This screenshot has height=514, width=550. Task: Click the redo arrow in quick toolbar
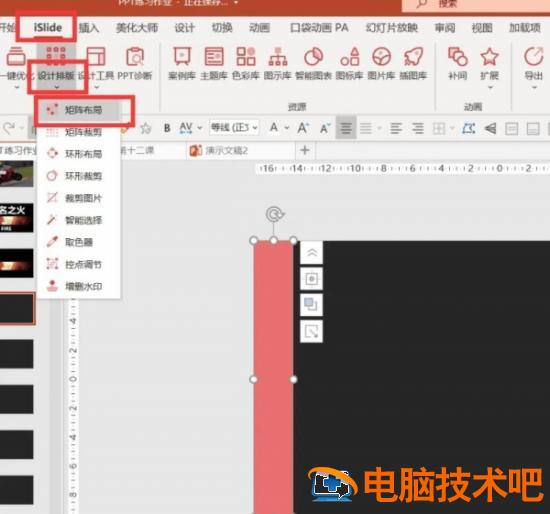click(8, 128)
